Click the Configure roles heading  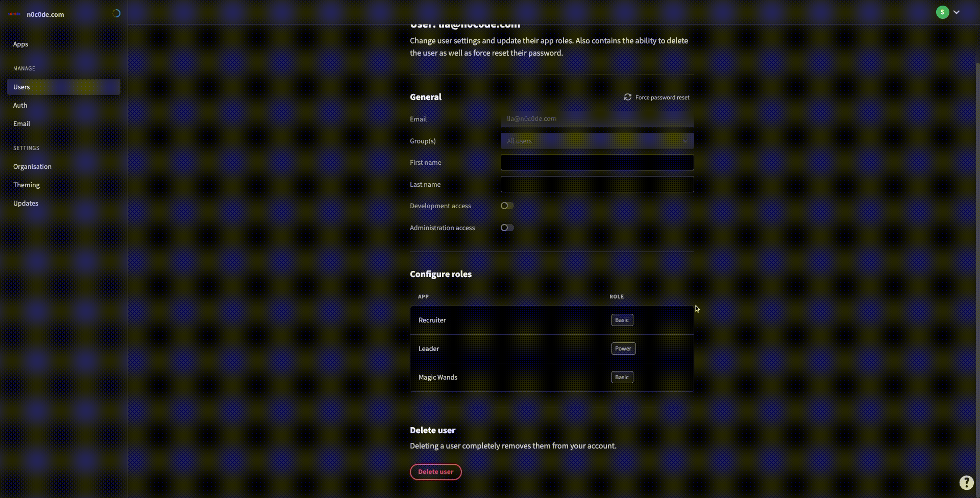[440, 274]
